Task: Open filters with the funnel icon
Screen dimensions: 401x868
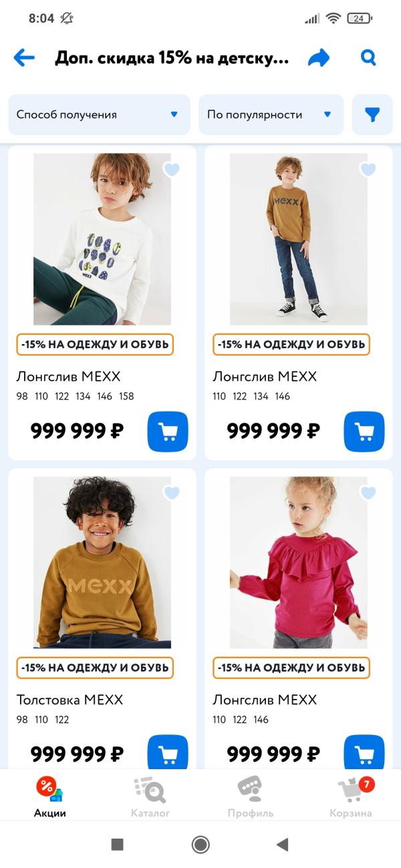Action: [372, 115]
